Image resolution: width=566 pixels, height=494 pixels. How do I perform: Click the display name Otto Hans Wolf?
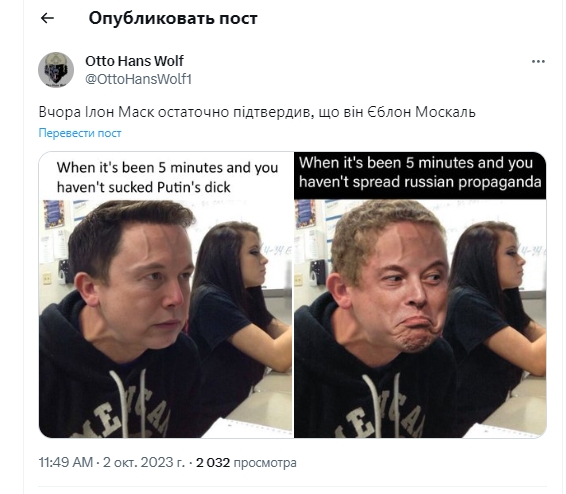click(x=134, y=61)
